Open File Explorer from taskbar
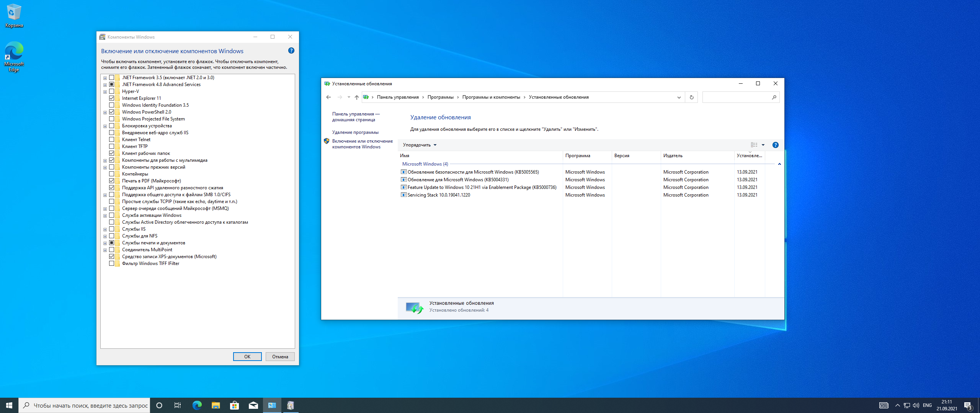This screenshot has height=413, width=980. [216, 405]
